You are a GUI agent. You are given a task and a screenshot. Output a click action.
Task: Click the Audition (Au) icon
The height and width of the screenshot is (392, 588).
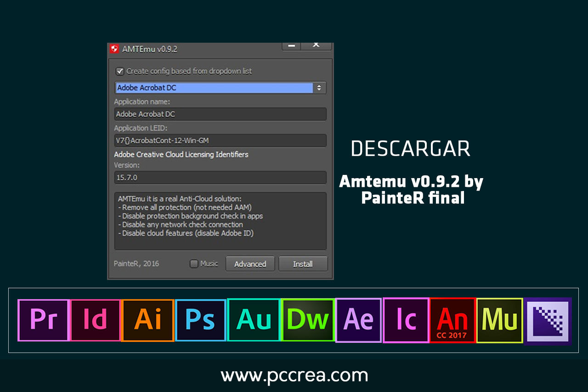(254, 320)
